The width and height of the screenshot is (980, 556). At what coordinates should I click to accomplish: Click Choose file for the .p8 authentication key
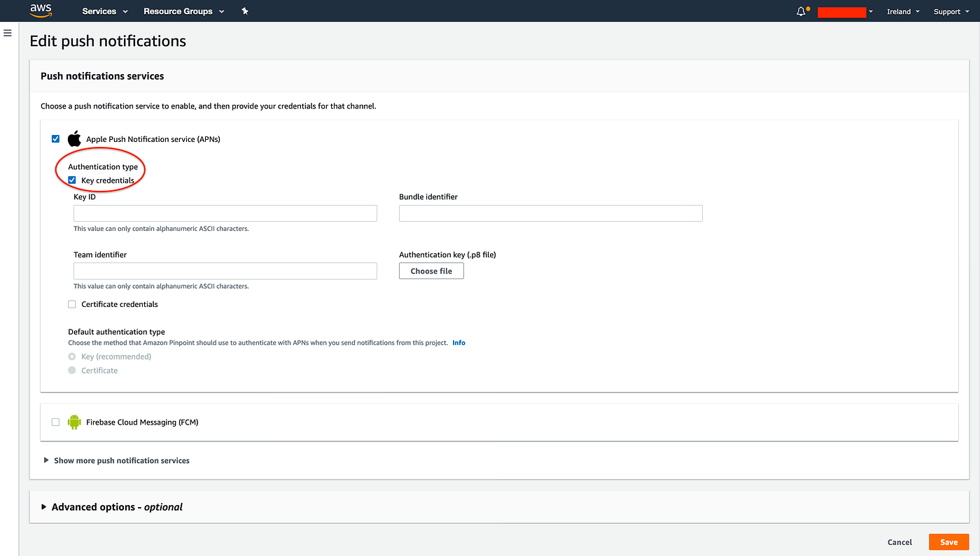click(431, 271)
